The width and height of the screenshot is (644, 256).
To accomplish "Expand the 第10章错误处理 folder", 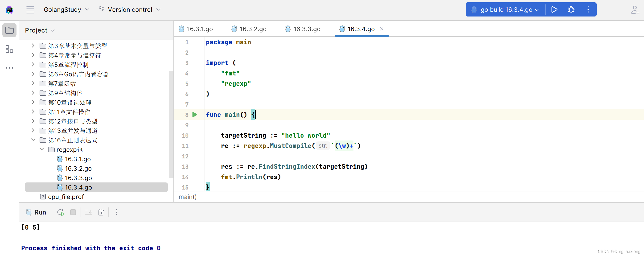I will pyautogui.click(x=33, y=102).
